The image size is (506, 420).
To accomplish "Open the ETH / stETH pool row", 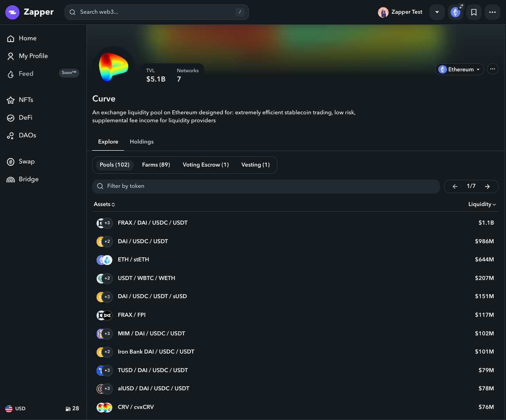I will click(x=295, y=260).
